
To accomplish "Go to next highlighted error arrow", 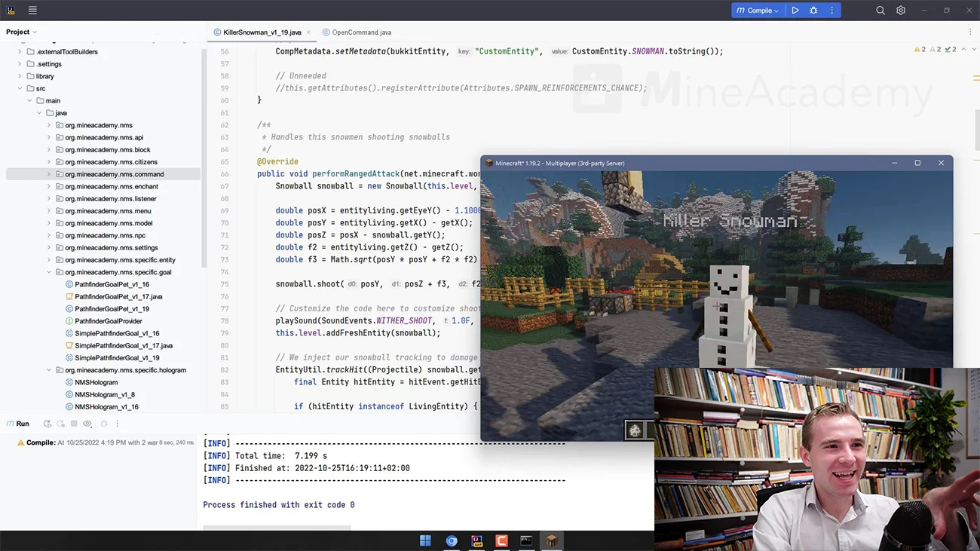I will [x=973, y=49].
